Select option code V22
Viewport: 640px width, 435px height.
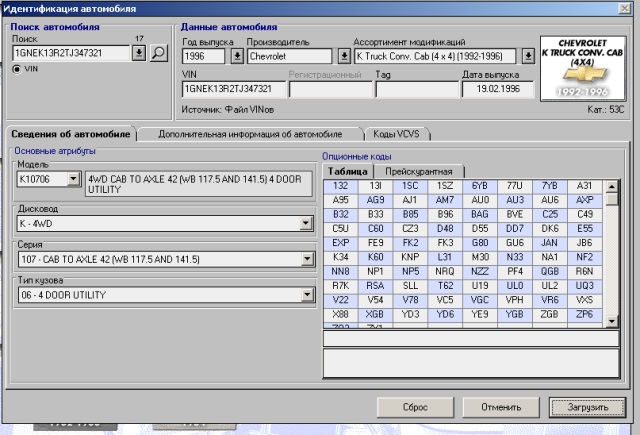340,300
